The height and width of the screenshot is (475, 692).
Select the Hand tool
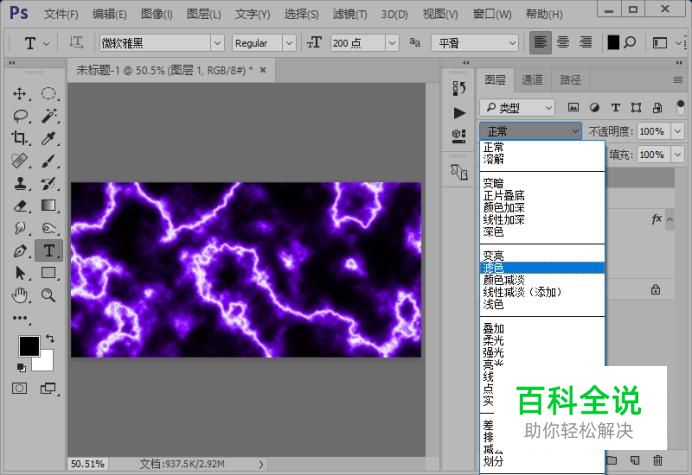click(x=19, y=295)
